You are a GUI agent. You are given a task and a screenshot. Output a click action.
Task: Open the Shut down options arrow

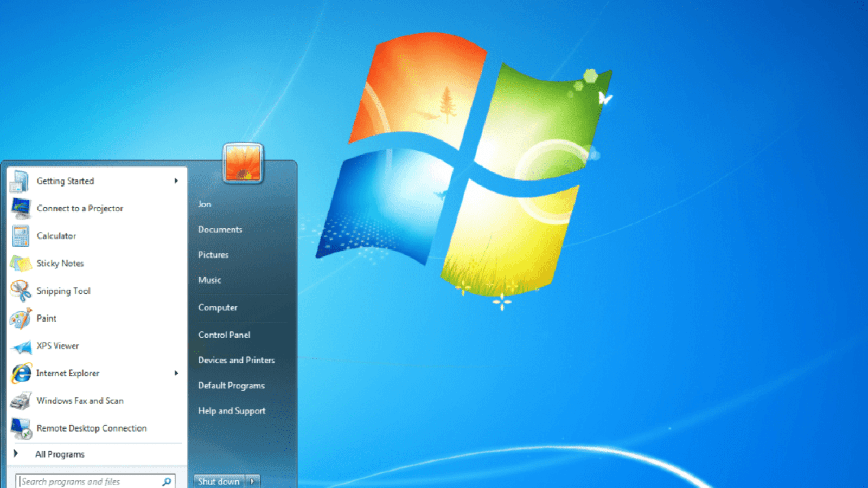[x=252, y=481]
